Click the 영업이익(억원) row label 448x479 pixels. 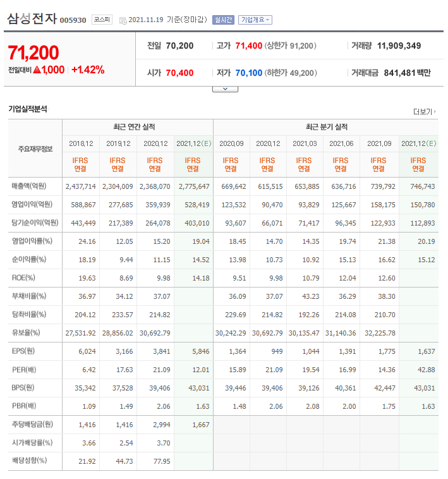click(32, 204)
